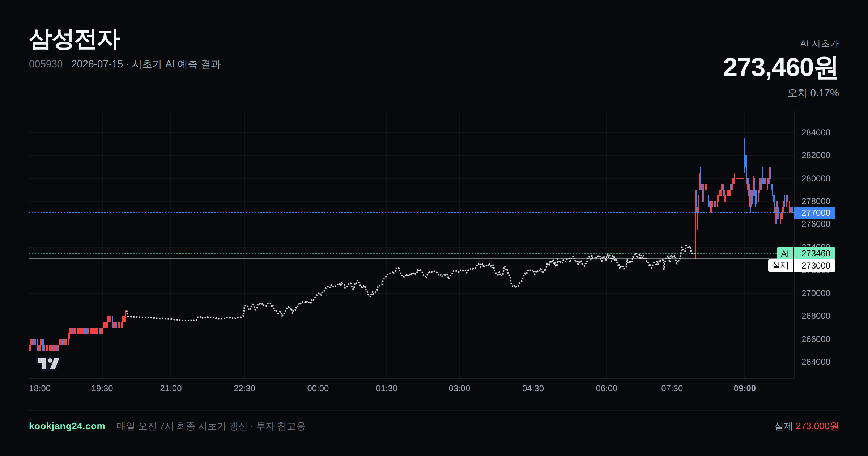Click the 273000 actual price axis label

point(815,266)
